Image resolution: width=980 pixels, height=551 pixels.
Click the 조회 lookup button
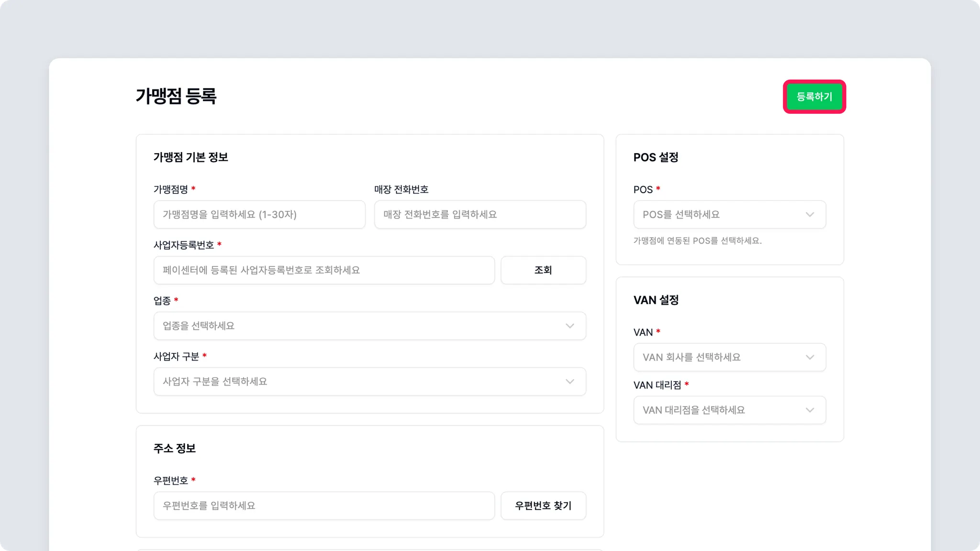pos(543,270)
